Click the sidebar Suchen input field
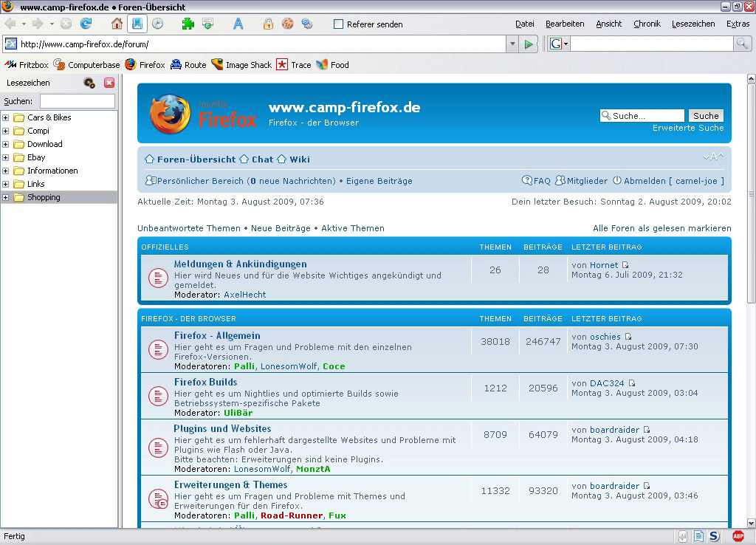 click(x=77, y=101)
